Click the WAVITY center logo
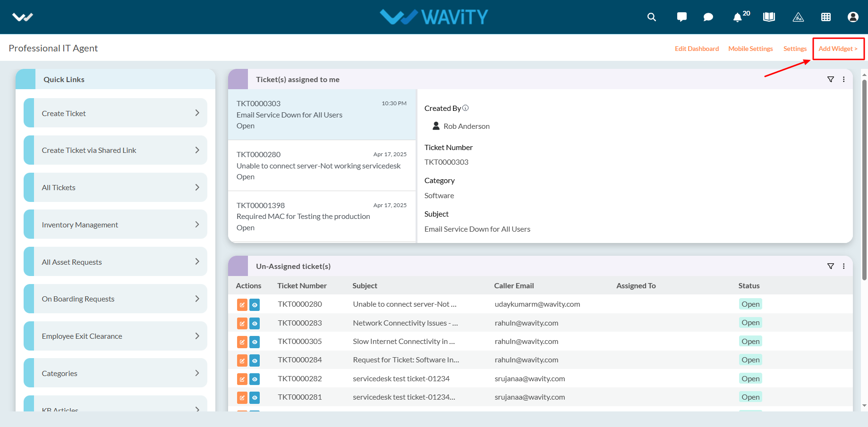868x427 pixels. tap(434, 17)
